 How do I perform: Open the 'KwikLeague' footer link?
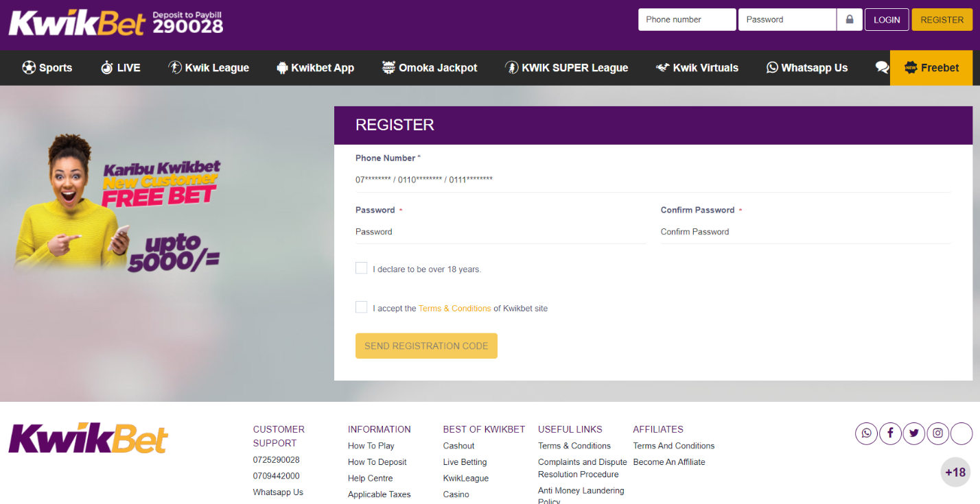466,479
